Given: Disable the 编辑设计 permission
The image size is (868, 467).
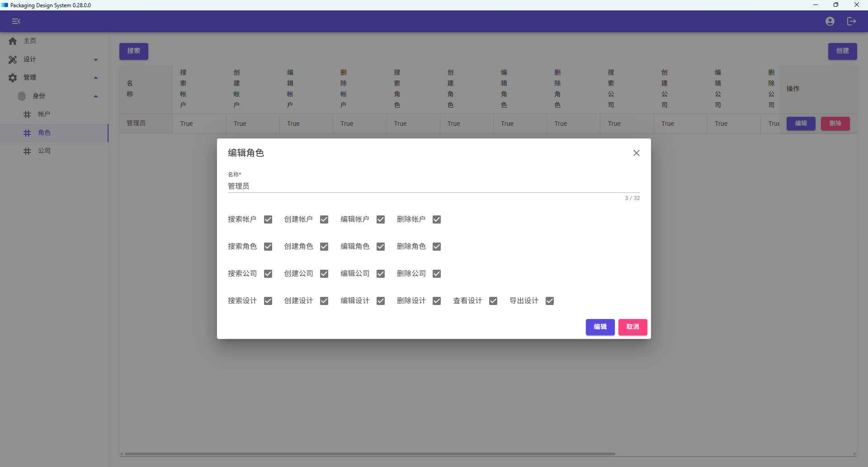Looking at the screenshot, I should [x=381, y=301].
